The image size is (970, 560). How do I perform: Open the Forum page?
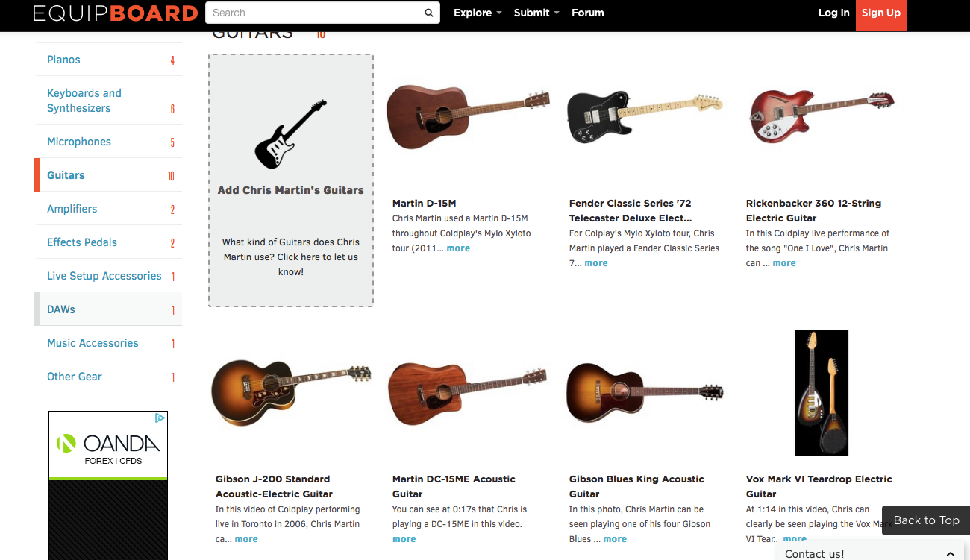click(x=588, y=13)
